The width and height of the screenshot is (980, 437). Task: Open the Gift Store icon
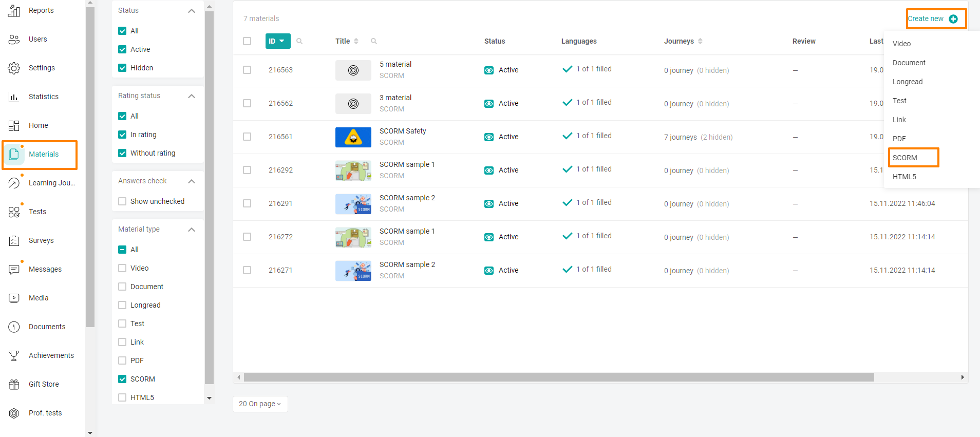14,384
